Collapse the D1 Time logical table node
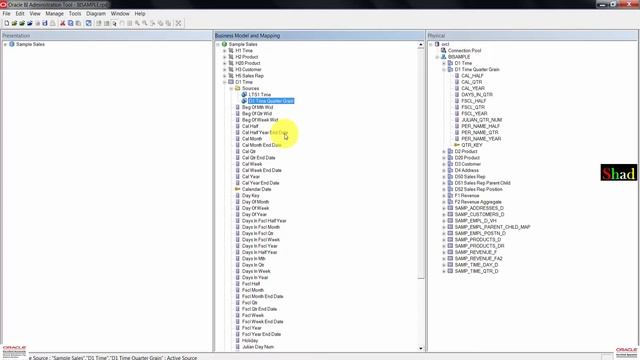This screenshot has width=640, height=360. [x=224, y=82]
